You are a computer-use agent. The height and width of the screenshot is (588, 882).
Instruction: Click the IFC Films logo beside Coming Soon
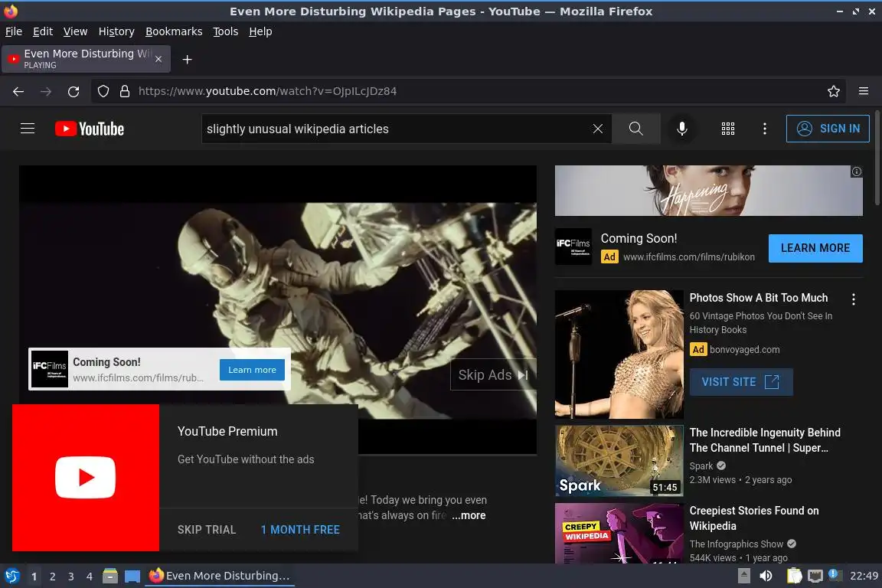pyautogui.click(x=573, y=247)
